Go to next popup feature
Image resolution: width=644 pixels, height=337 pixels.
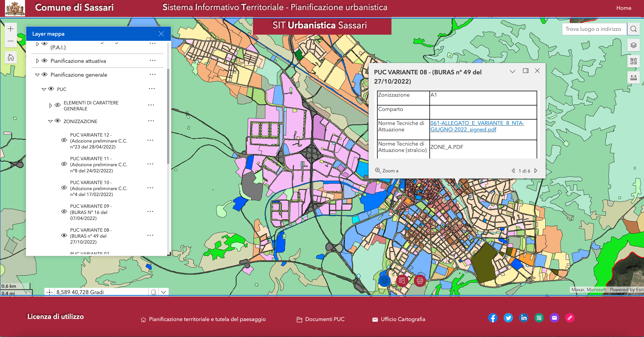coord(536,171)
